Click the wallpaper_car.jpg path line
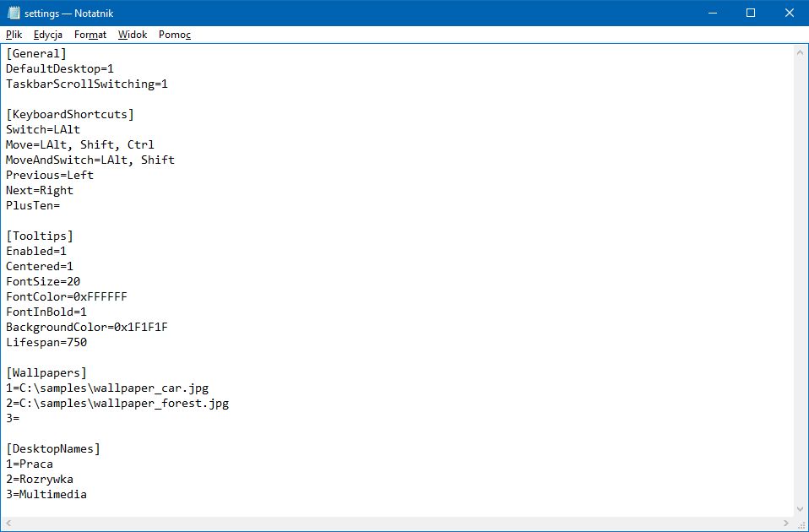This screenshot has width=809, height=532. 107,388
